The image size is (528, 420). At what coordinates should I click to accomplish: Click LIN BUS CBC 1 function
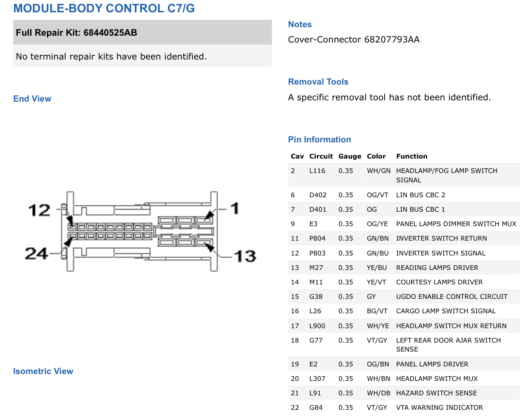(420, 210)
